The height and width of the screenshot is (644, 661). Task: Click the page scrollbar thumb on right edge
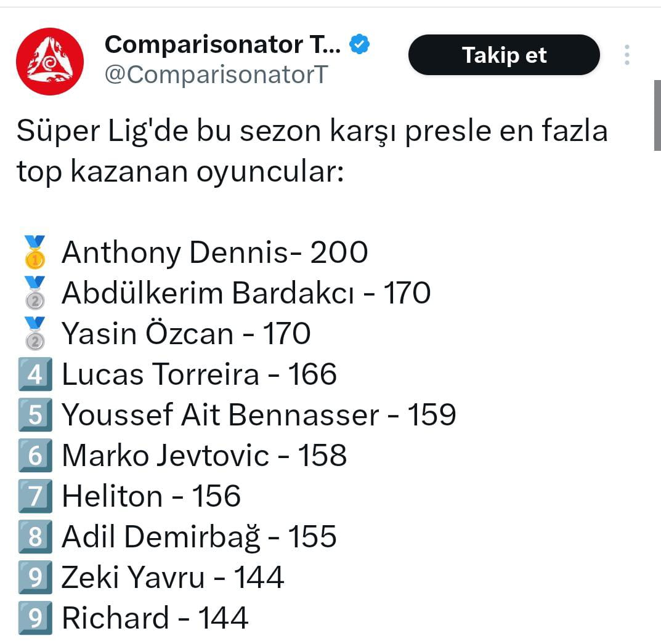[657, 115]
